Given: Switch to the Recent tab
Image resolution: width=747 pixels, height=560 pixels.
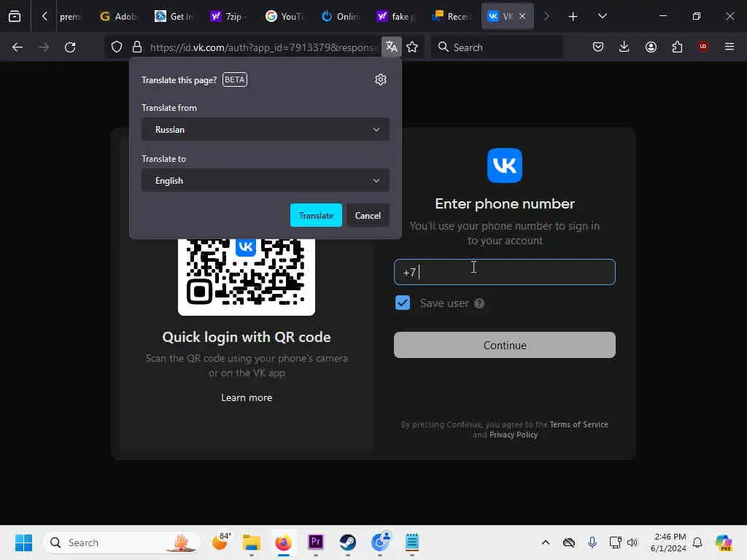Looking at the screenshot, I should pos(451,17).
